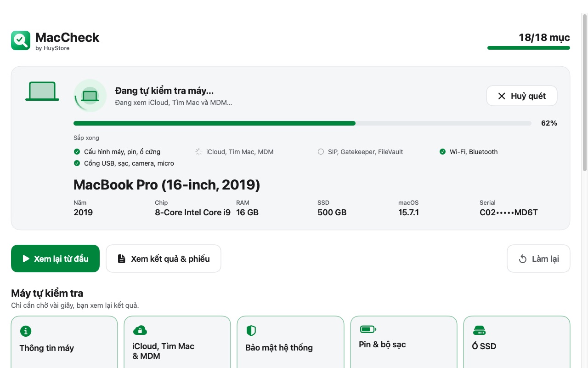588x368 pixels.
Task: Cancel the scan with Huỷ quét
Action: (x=522, y=96)
